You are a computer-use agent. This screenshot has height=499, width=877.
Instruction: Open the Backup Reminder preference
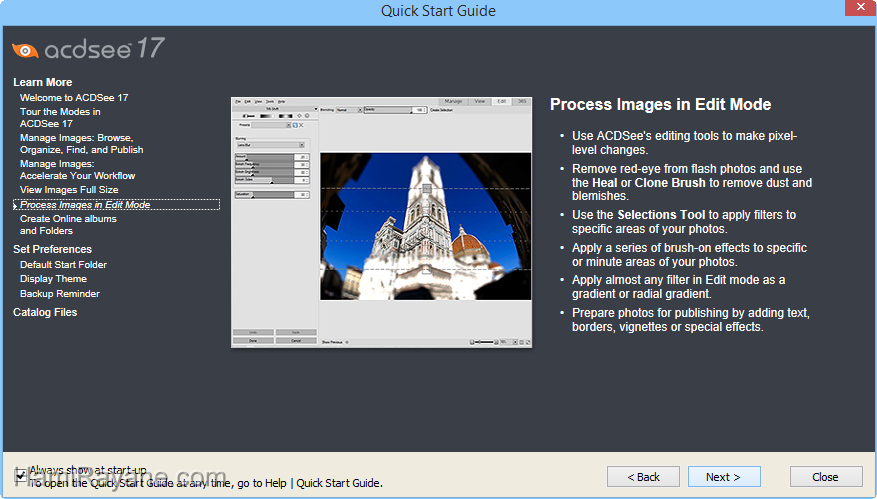point(60,294)
